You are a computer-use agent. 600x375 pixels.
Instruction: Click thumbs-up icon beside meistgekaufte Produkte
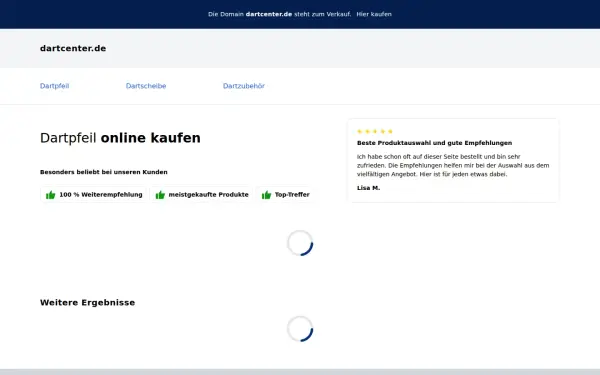(160, 195)
